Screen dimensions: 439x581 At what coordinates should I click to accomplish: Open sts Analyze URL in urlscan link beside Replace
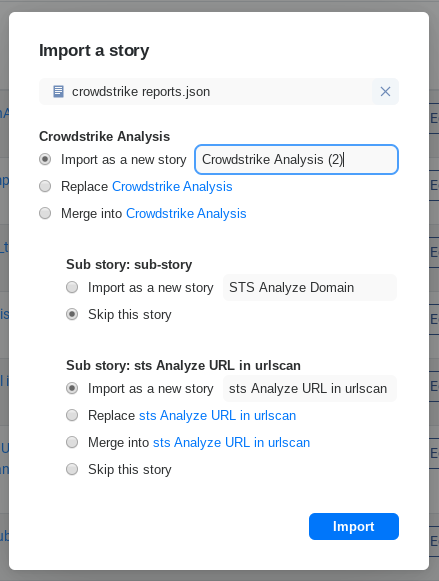tap(217, 415)
